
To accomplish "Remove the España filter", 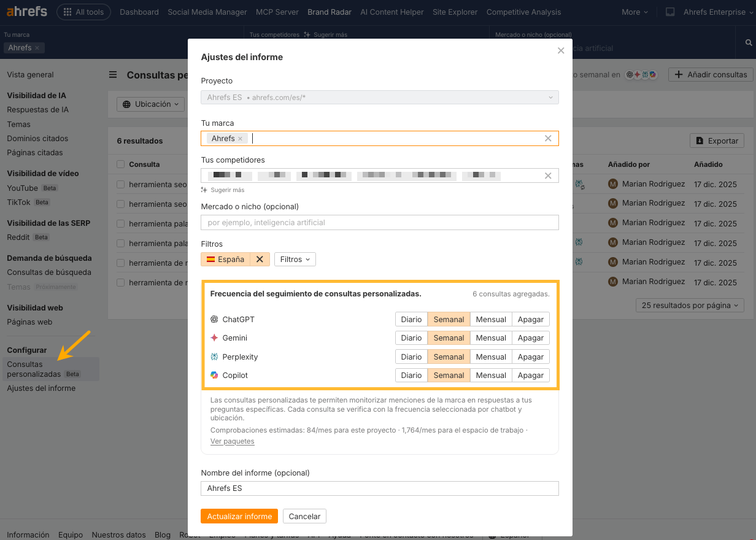I will [260, 260].
